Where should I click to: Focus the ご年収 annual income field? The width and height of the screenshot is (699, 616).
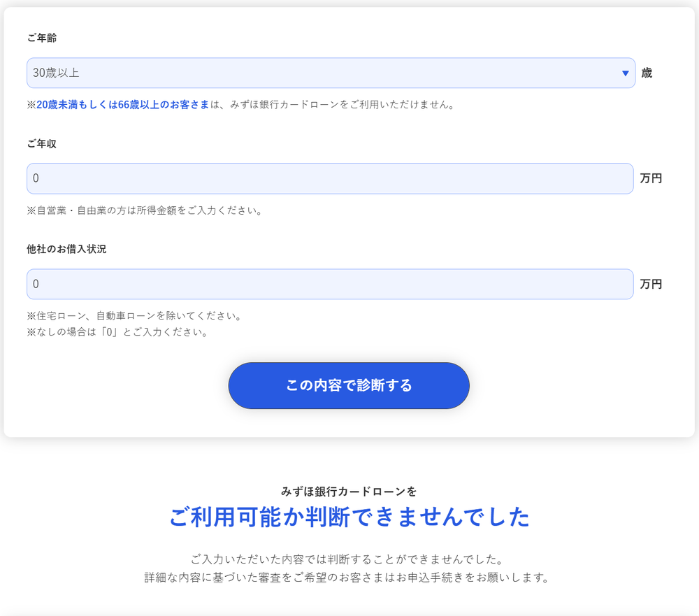pyautogui.click(x=330, y=178)
